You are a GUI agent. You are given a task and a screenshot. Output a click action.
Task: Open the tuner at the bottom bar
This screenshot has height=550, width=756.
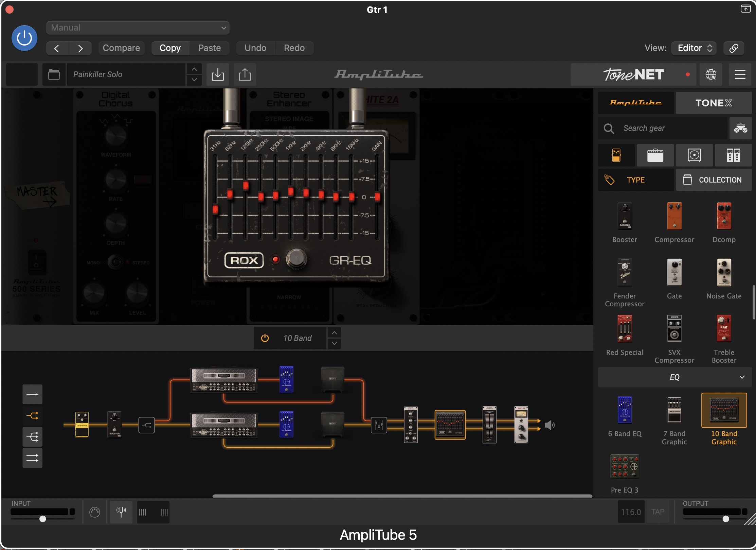click(x=121, y=512)
